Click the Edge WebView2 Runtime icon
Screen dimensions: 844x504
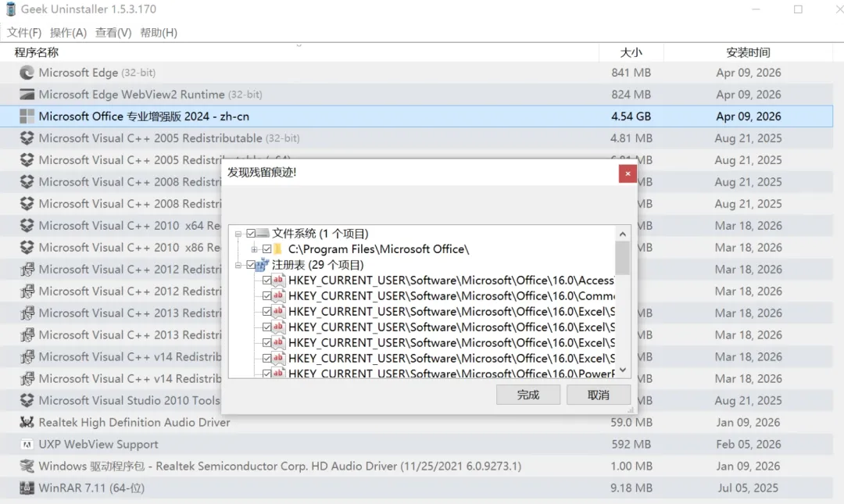click(x=27, y=95)
